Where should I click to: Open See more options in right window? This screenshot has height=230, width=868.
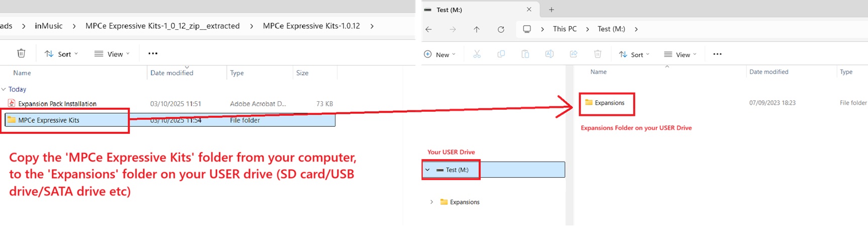pyautogui.click(x=718, y=54)
